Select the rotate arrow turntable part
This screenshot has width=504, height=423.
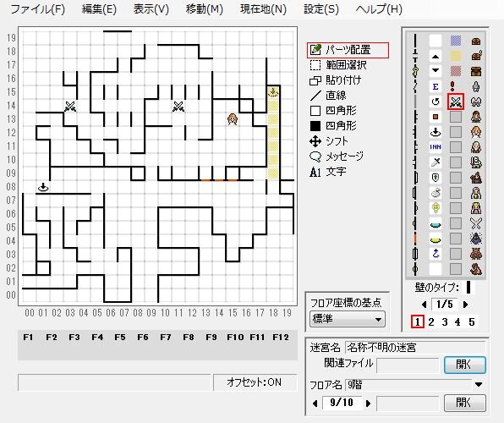pos(436,102)
